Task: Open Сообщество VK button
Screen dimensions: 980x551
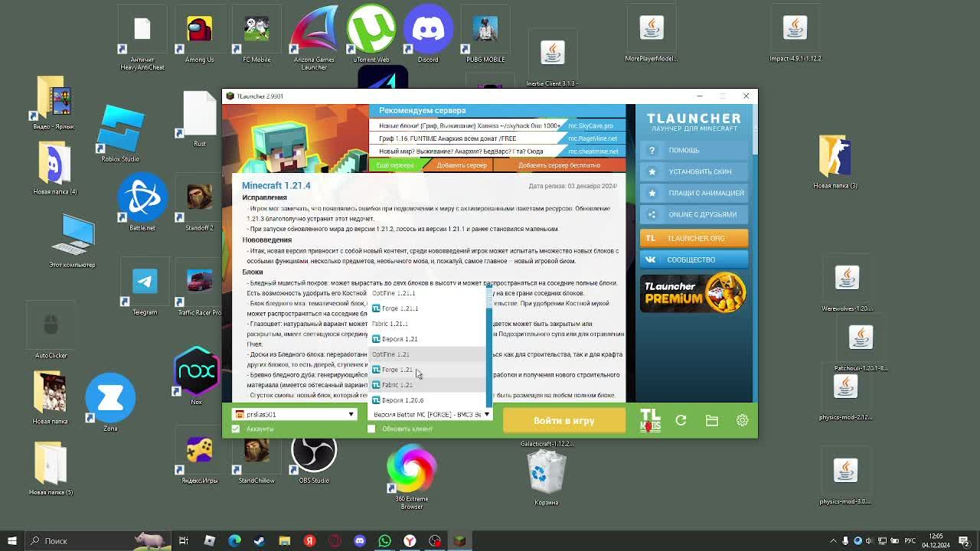Action: (x=694, y=259)
